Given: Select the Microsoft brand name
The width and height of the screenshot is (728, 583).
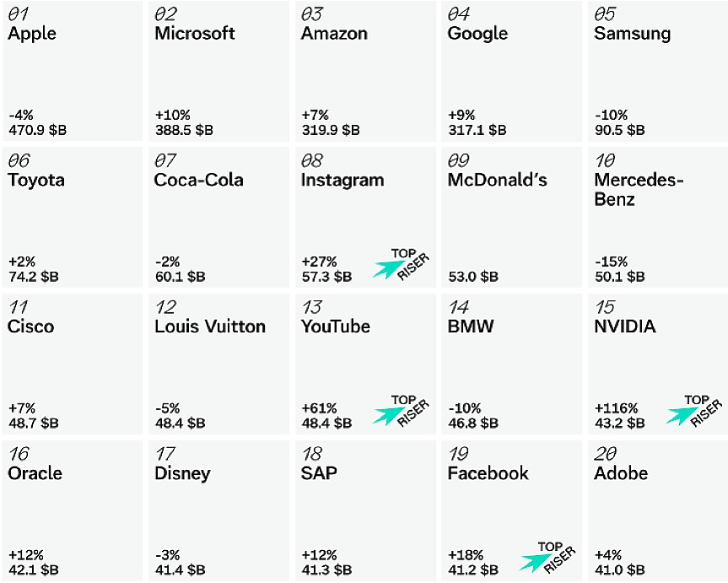Looking at the screenshot, I should [195, 34].
